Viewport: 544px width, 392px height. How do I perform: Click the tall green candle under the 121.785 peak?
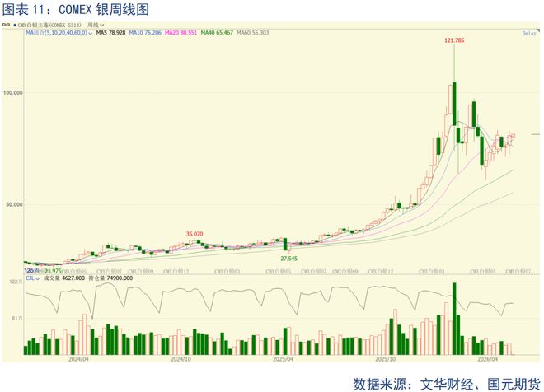[454, 104]
